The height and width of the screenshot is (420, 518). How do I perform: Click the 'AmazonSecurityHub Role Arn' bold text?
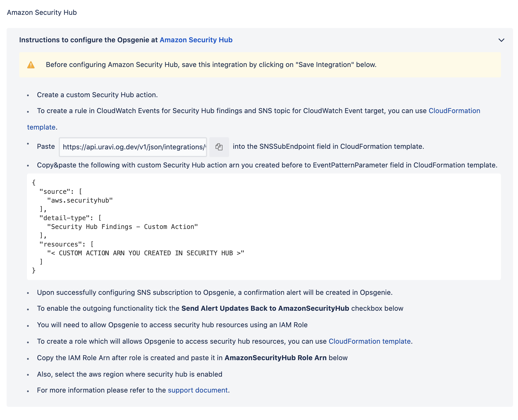point(275,358)
